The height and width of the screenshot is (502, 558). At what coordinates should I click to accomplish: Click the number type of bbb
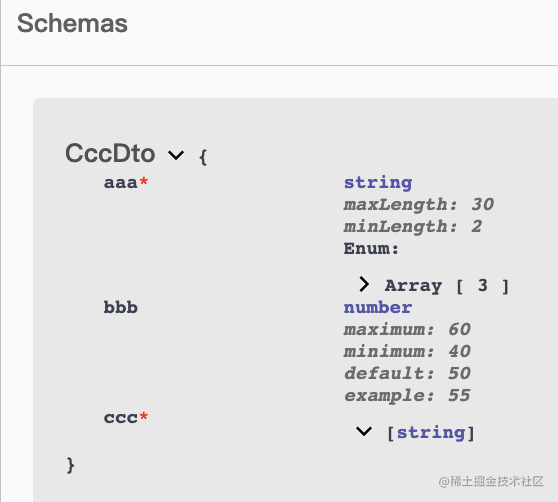[x=378, y=308]
